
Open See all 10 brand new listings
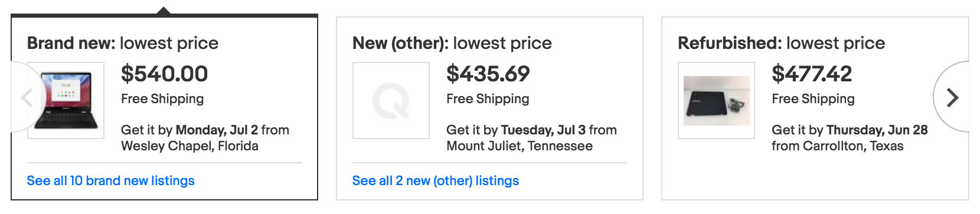tap(110, 181)
